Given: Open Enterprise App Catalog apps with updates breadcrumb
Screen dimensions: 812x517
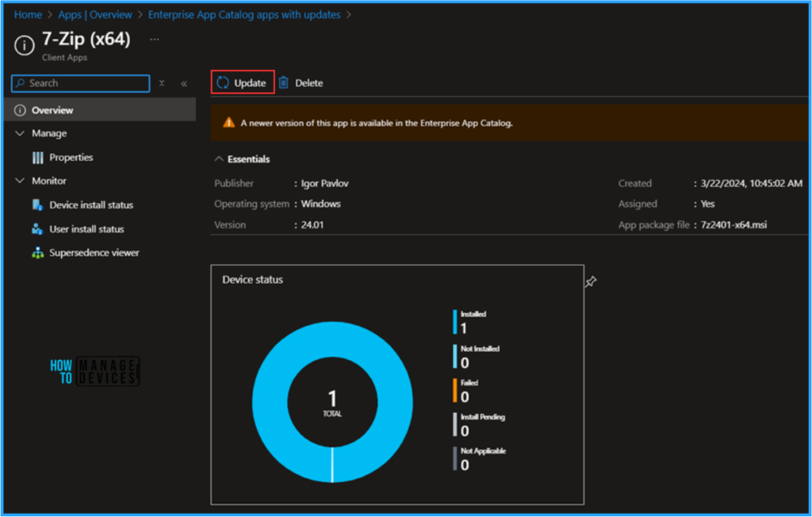Looking at the screenshot, I should (x=244, y=14).
